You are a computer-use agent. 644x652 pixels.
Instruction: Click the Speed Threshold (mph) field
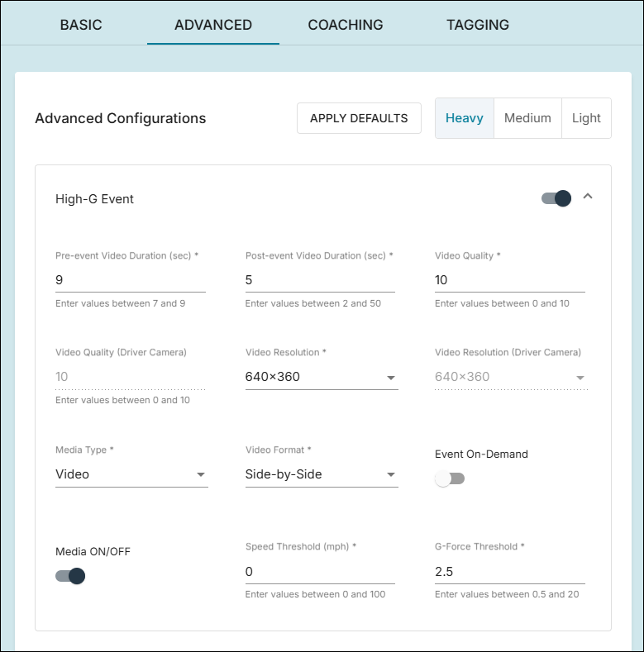(x=320, y=572)
